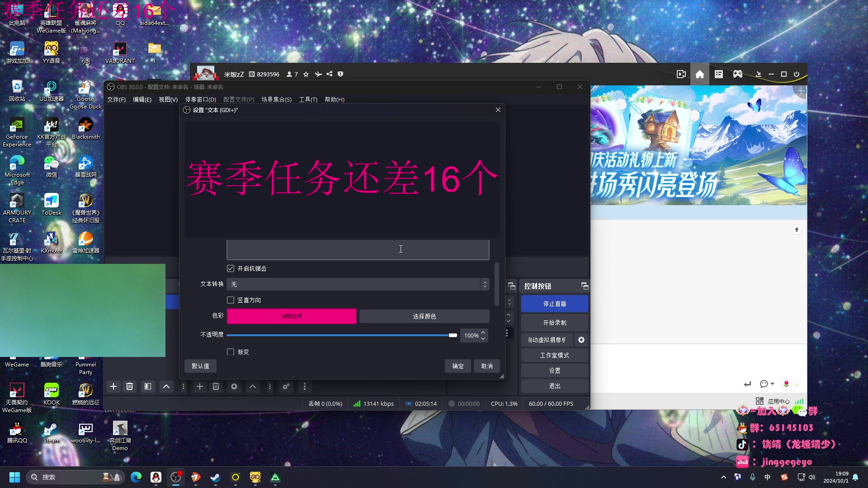Open OBS 文件 file menu
Image resolution: width=868 pixels, height=488 pixels.
pos(117,99)
